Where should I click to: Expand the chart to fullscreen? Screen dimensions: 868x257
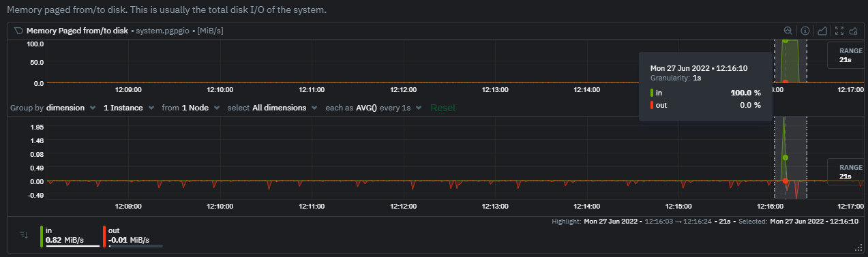pyautogui.click(x=839, y=31)
